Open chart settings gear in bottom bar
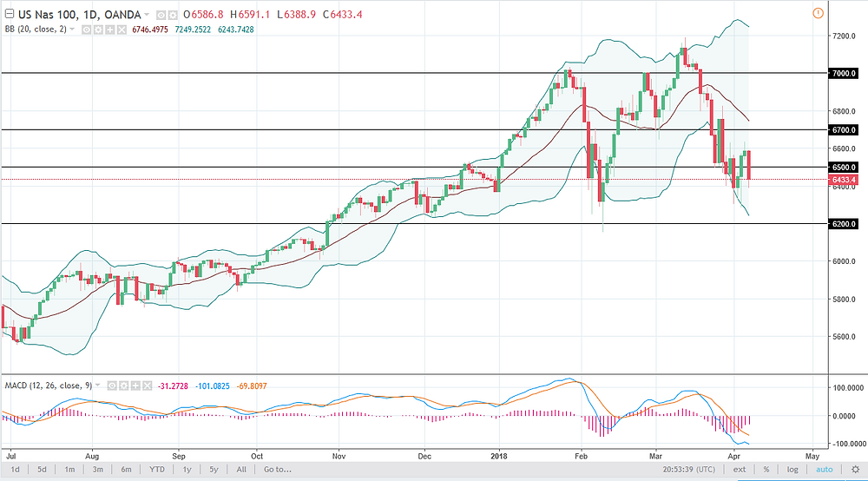The width and height of the screenshot is (868, 481). point(855,470)
